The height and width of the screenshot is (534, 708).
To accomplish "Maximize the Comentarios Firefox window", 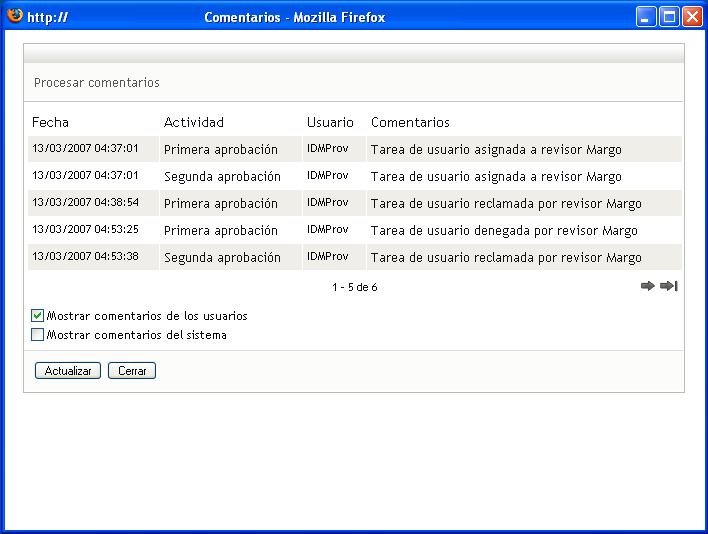I will pos(669,17).
